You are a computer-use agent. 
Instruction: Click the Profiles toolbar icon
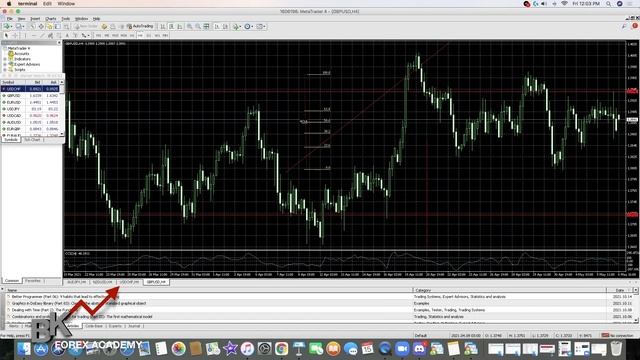(x=18, y=26)
